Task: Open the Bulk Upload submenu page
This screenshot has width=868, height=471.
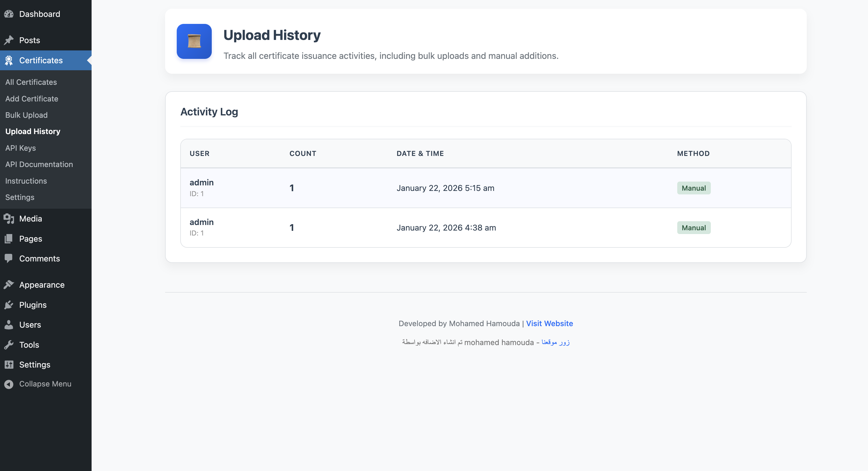Action: point(26,115)
